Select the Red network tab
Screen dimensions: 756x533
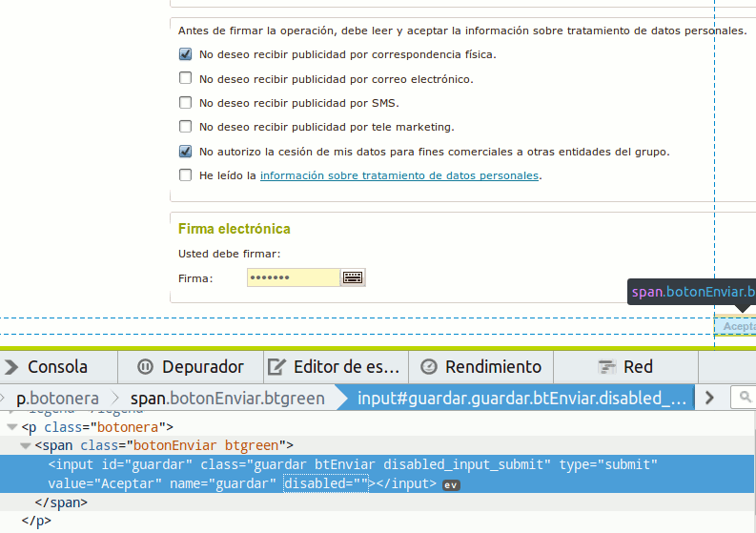click(625, 367)
